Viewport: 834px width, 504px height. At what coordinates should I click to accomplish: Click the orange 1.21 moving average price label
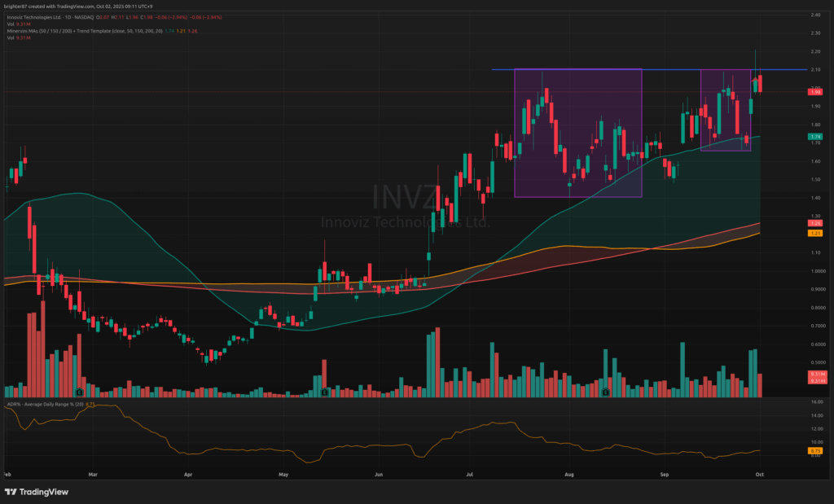point(815,234)
